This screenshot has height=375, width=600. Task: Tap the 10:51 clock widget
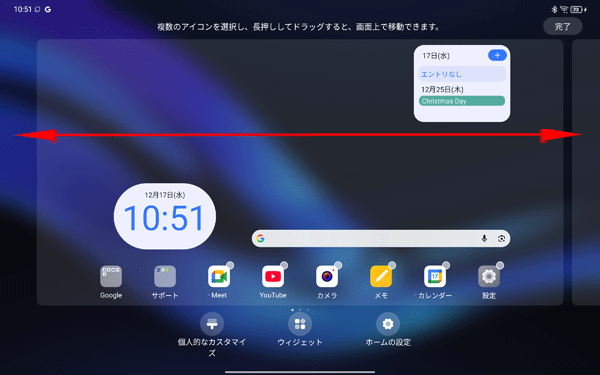165,216
